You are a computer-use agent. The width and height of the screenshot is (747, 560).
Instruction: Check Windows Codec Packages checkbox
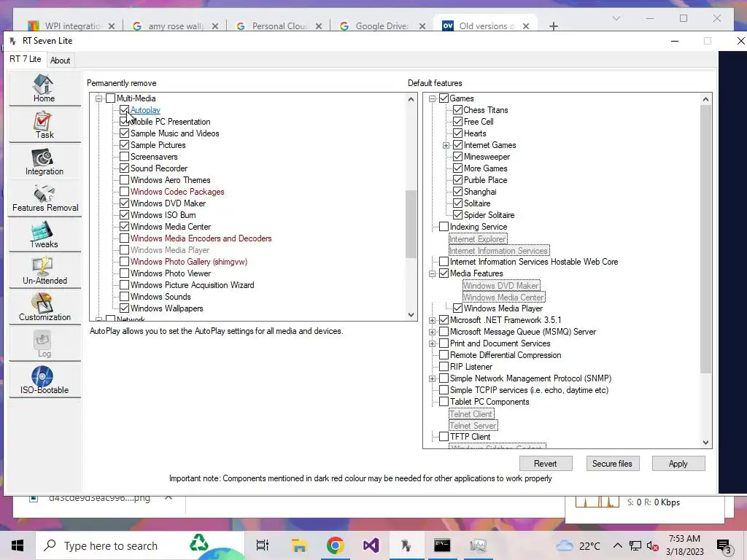pyautogui.click(x=124, y=192)
